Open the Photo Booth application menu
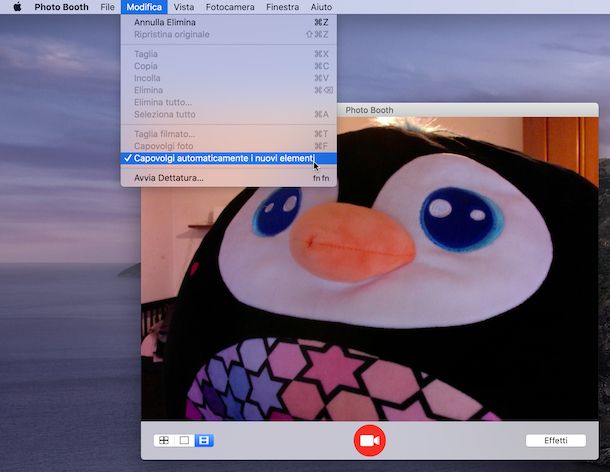The height and width of the screenshot is (472, 610). click(x=61, y=7)
